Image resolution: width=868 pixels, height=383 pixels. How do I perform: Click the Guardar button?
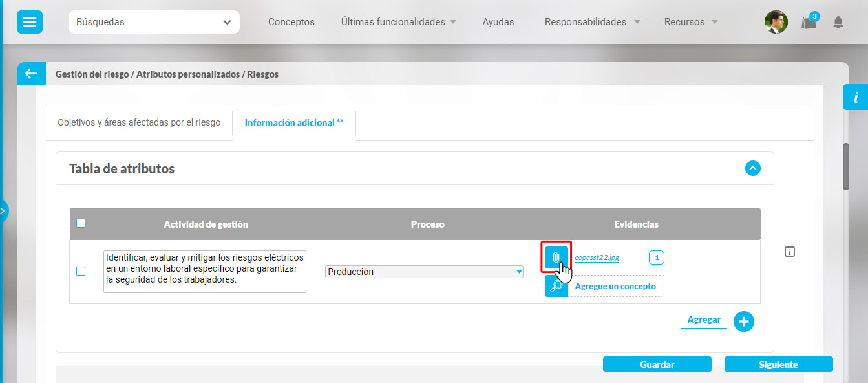pyautogui.click(x=657, y=364)
